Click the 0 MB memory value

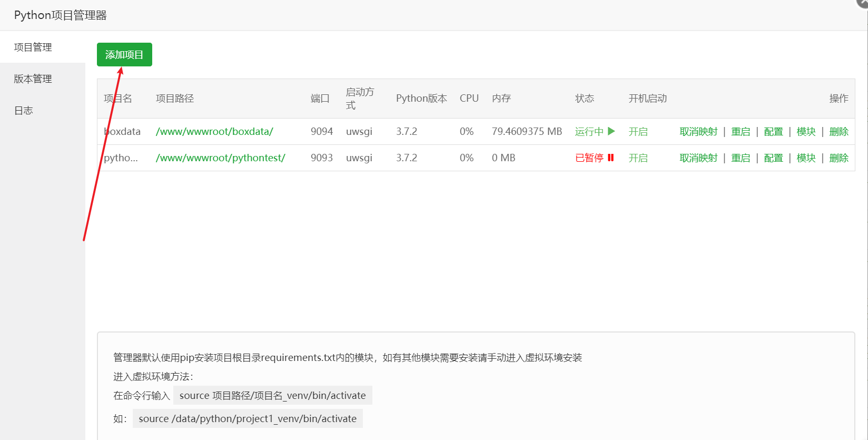click(504, 158)
